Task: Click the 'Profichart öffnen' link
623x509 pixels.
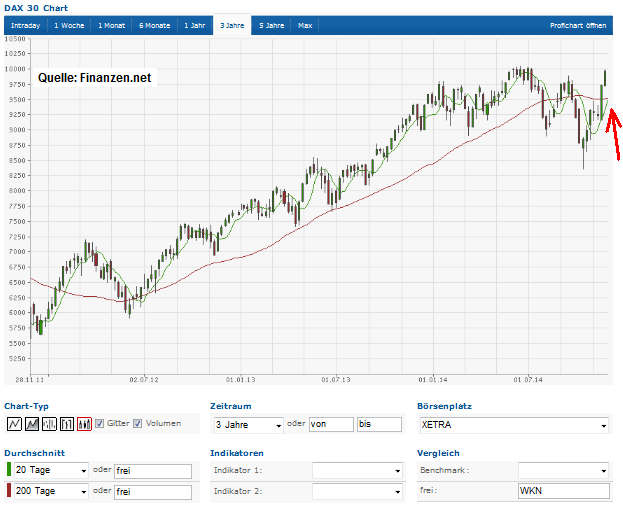Action: (x=578, y=24)
